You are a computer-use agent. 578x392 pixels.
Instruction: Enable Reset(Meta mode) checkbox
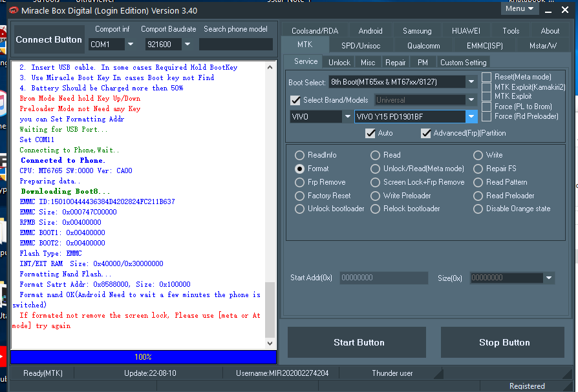[x=487, y=77]
